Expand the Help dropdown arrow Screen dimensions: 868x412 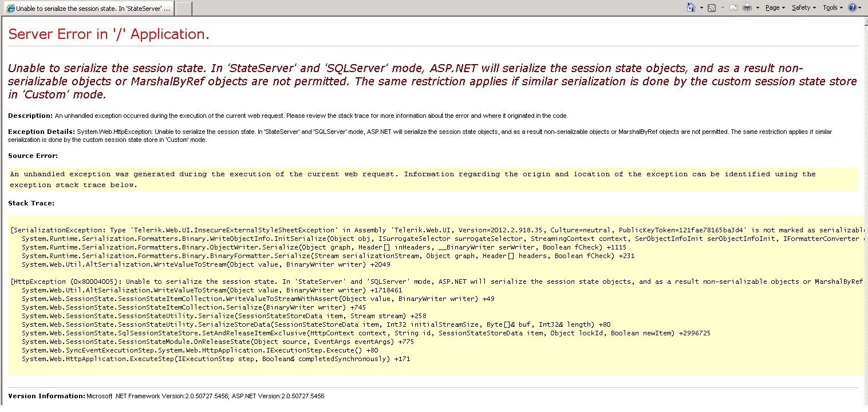[861, 8]
